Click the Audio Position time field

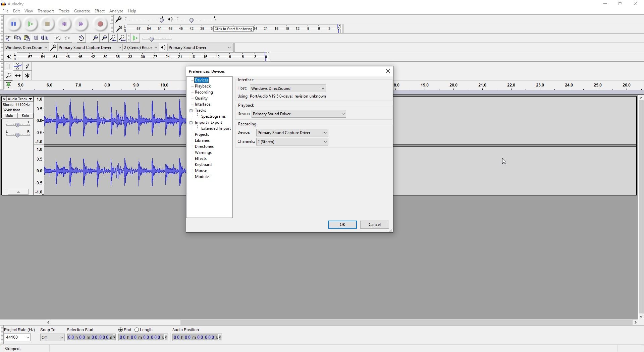pos(197,338)
